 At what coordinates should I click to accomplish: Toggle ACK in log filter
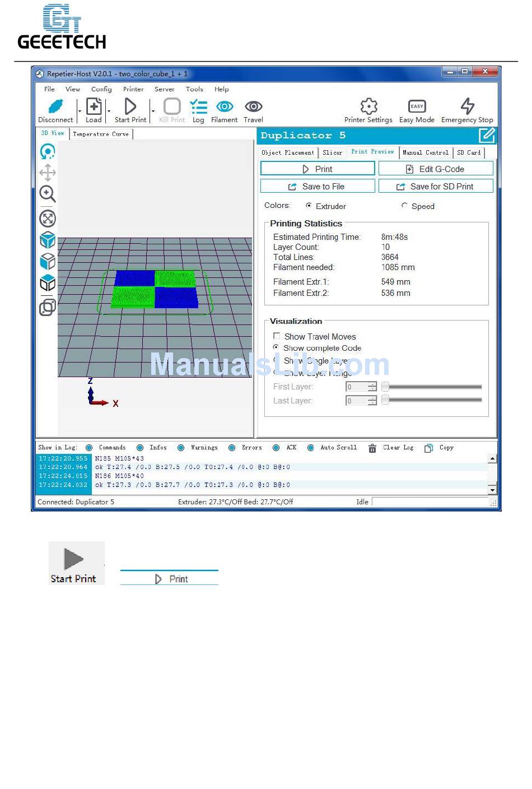pos(276,448)
